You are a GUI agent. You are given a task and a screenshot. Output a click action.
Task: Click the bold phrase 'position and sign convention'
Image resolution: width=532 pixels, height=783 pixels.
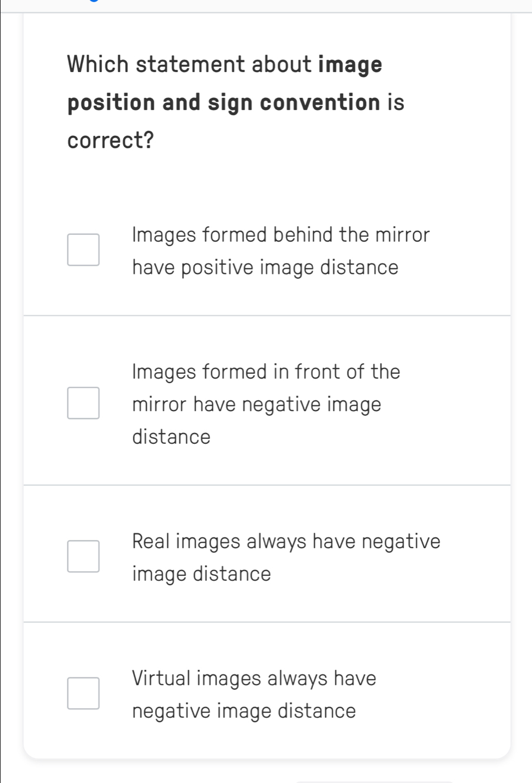[x=224, y=103]
